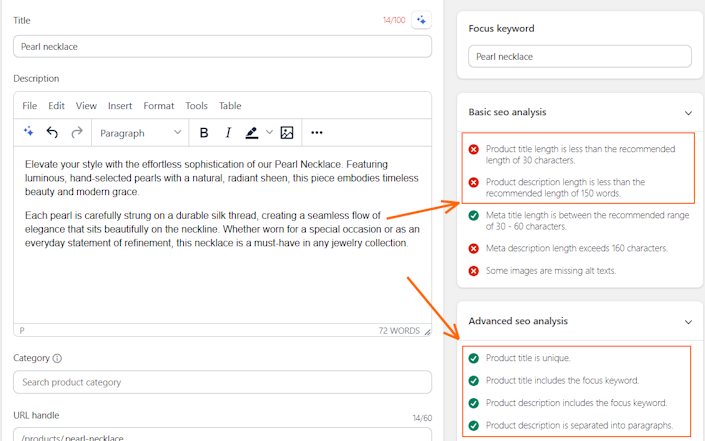Redo the edit in description editor

77,132
